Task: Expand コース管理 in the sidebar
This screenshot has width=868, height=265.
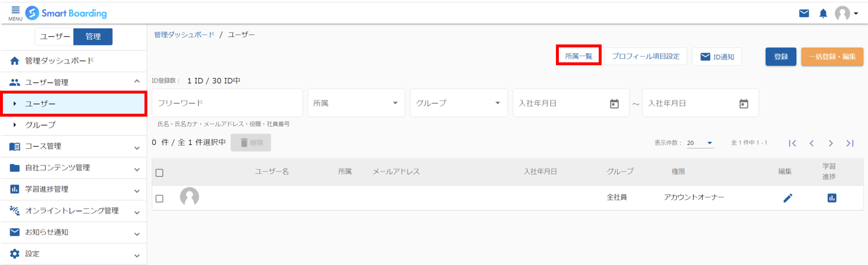Action: tap(73, 147)
